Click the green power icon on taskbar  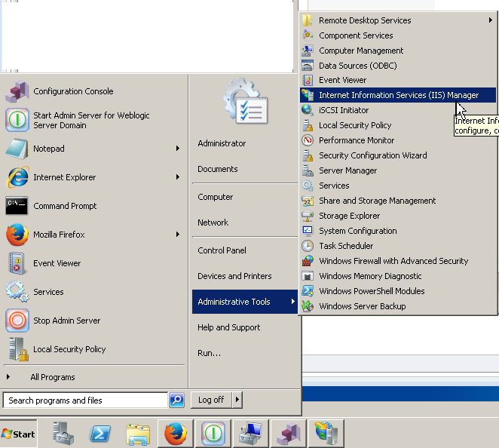pos(213,434)
